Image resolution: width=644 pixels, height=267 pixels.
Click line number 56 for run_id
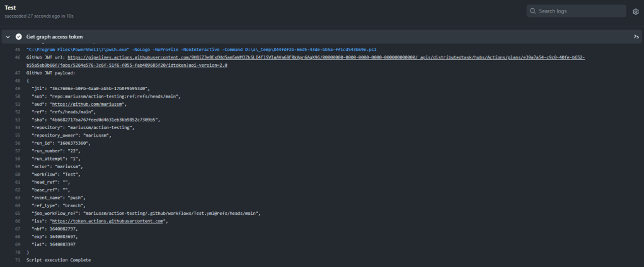(18, 143)
